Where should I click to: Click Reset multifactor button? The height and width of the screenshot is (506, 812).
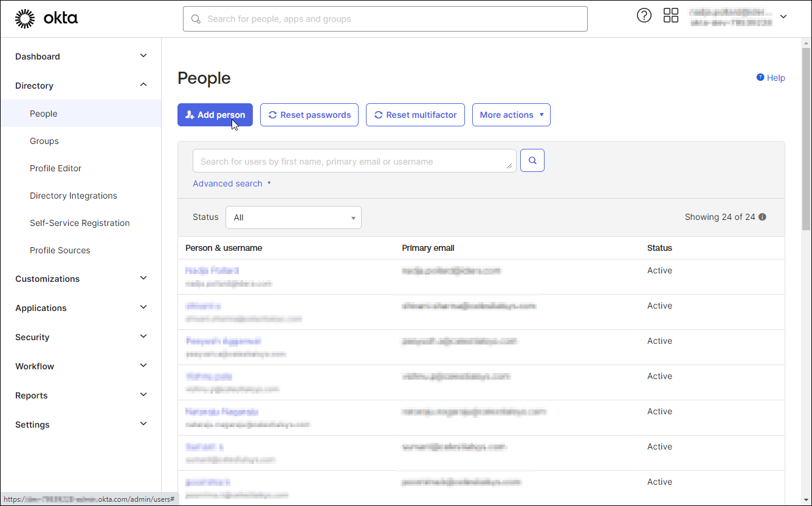[x=416, y=115]
